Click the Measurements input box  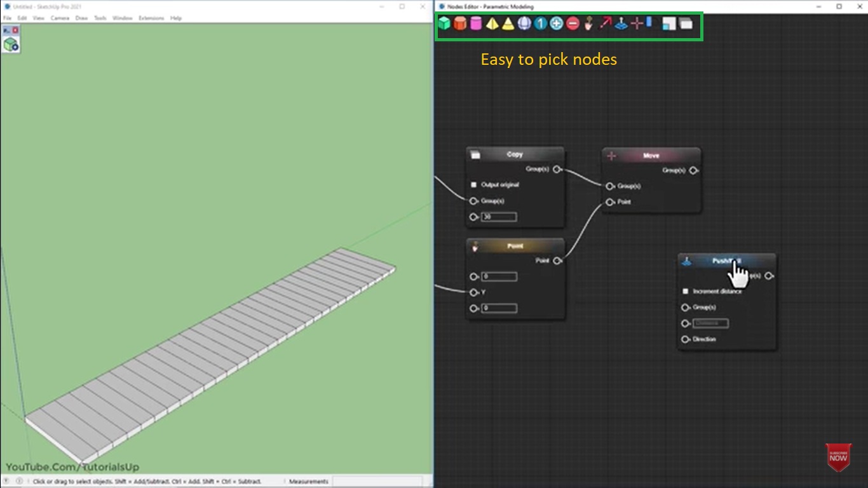pos(377,481)
